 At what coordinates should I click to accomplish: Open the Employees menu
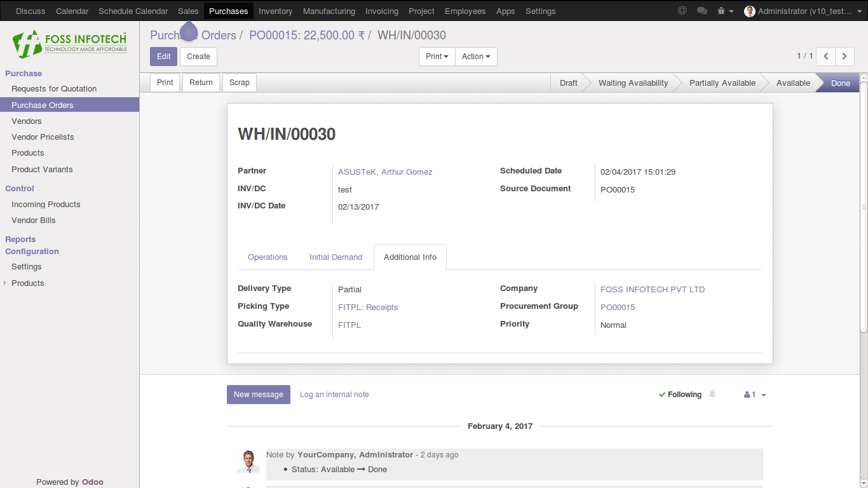[465, 11]
